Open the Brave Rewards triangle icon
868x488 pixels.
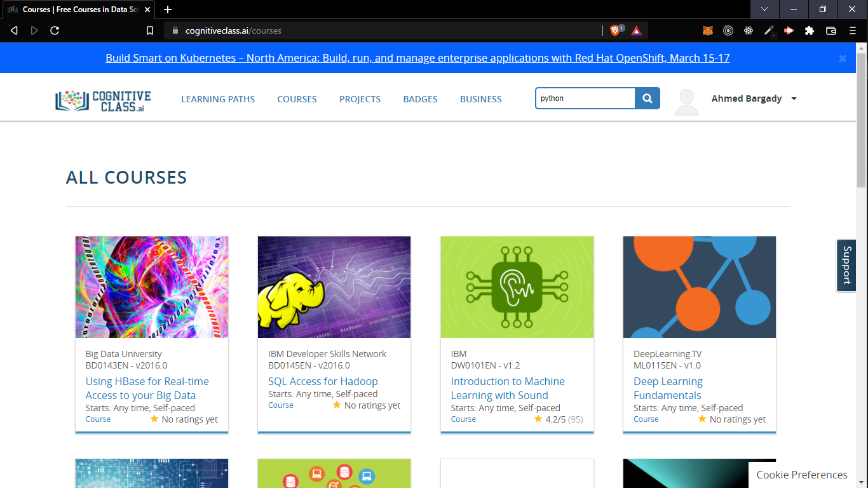click(637, 30)
